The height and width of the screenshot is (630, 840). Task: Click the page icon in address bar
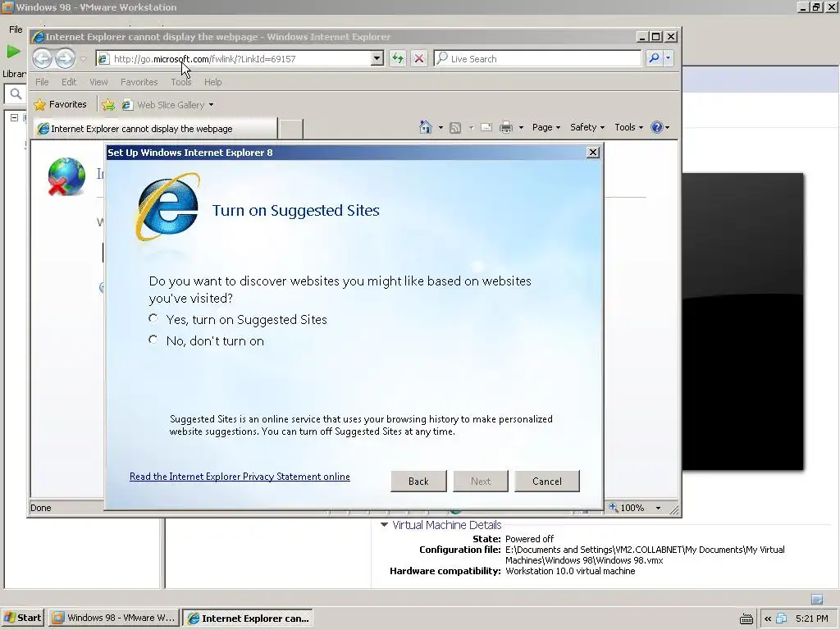pos(103,59)
